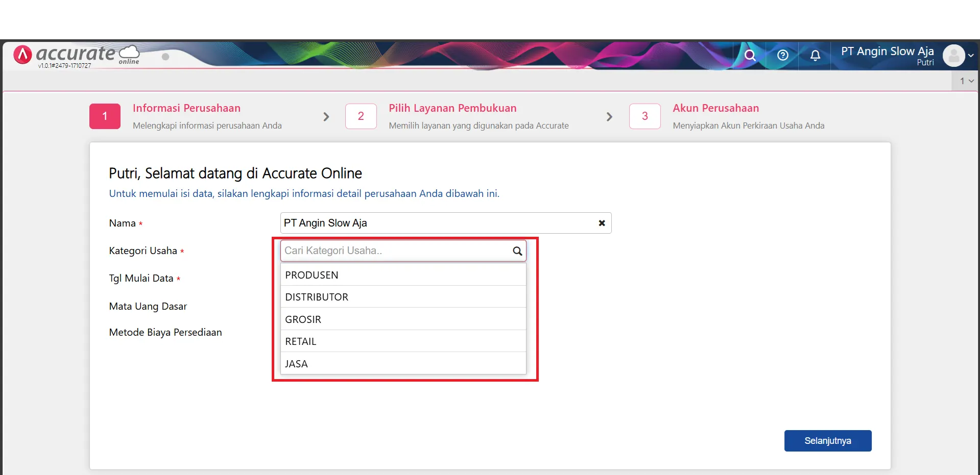This screenshot has width=980, height=475.
Task: Expand the user account menu arrow
Action: [971, 56]
